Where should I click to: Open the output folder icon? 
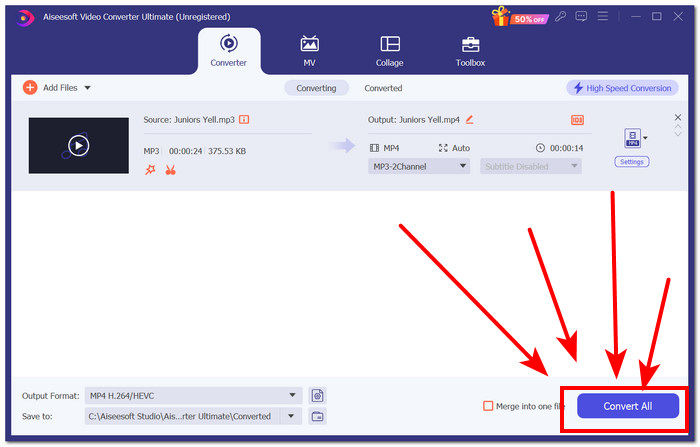pos(317,416)
